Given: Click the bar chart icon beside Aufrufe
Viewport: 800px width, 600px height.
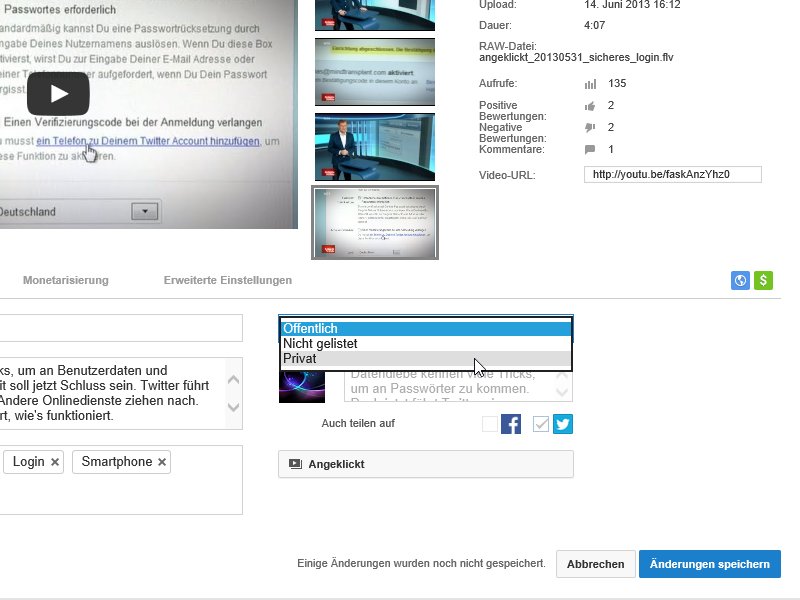Looking at the screenshot, I should (x=590, y=84).
